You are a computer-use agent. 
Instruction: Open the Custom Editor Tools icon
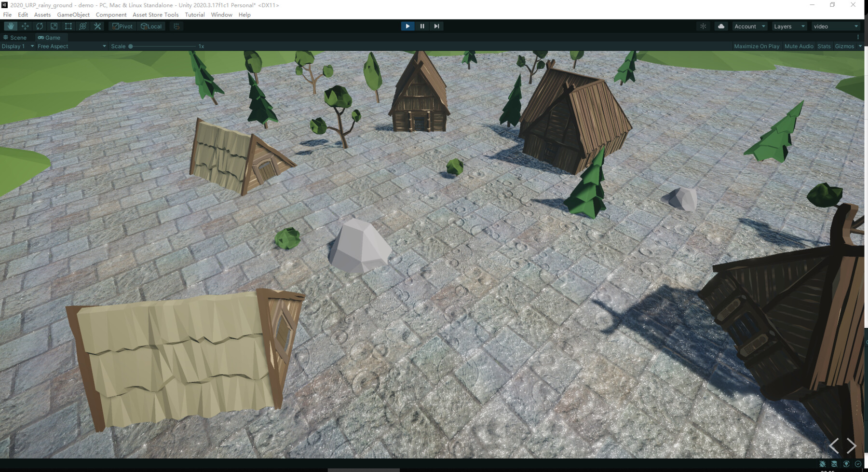[x=97, y=26]
